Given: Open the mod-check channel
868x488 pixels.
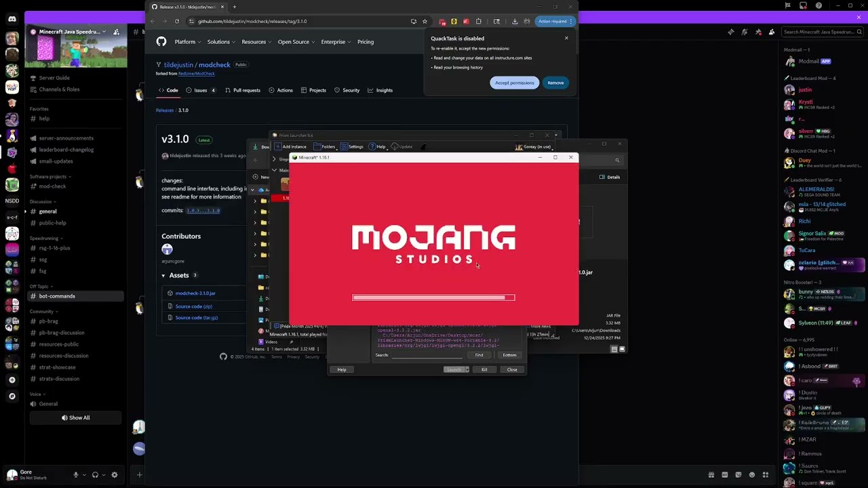Looking at the screenshot, I should pyautogui.click(x=52, y=186).
